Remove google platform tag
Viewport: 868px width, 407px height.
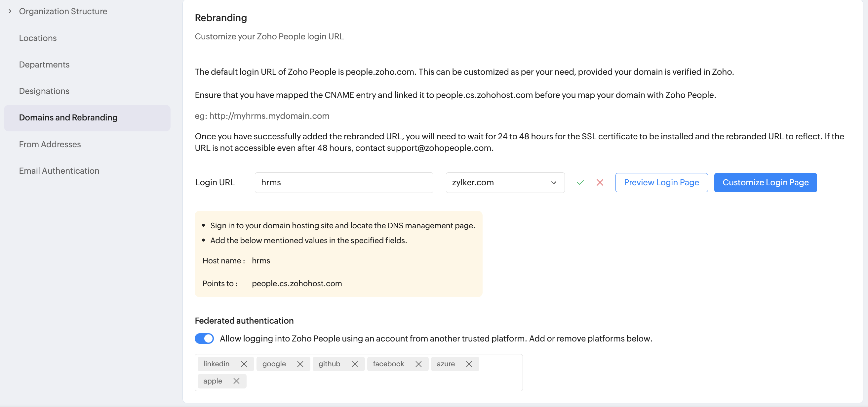pyautogui.click(x=300, y=364)
